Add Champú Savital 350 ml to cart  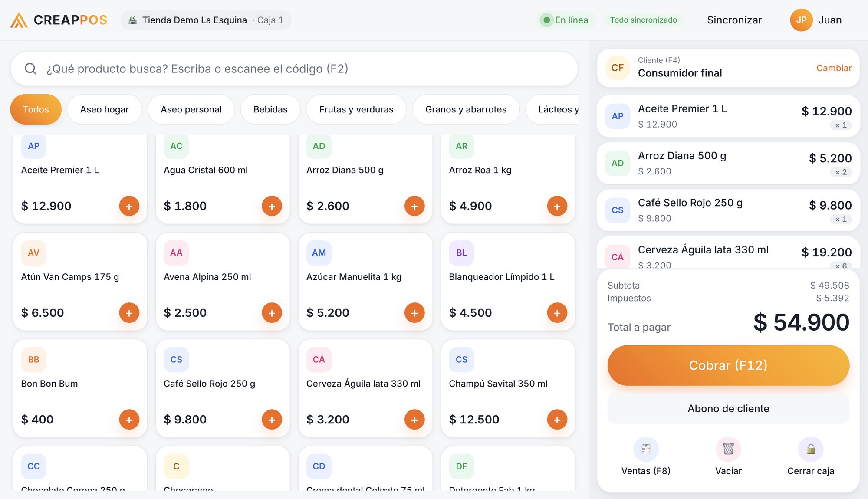557,420
